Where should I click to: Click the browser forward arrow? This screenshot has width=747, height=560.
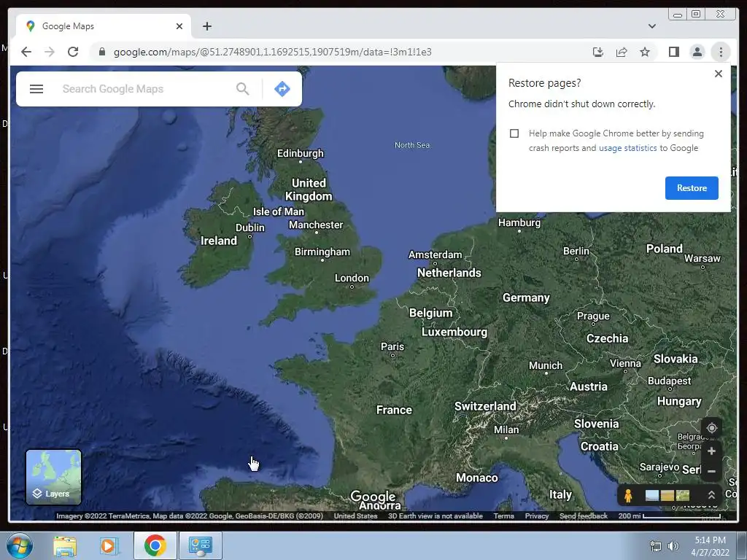[x=50, y=52]
